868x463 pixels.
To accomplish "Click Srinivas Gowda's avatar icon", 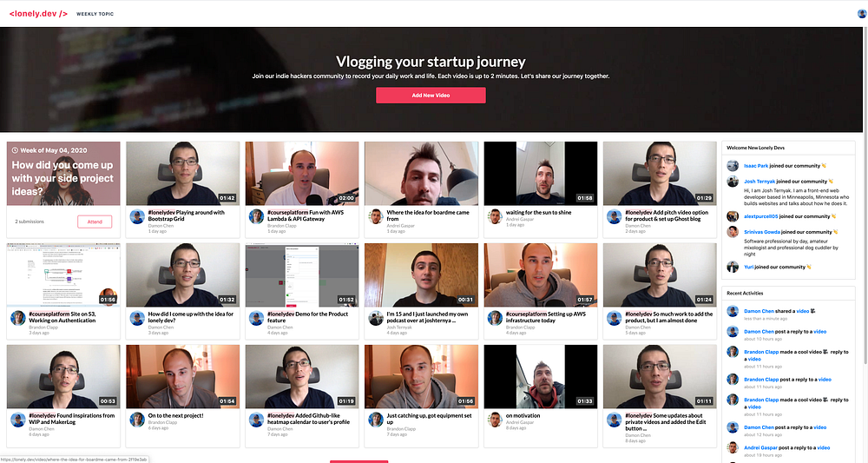I will tap(733, 232).
